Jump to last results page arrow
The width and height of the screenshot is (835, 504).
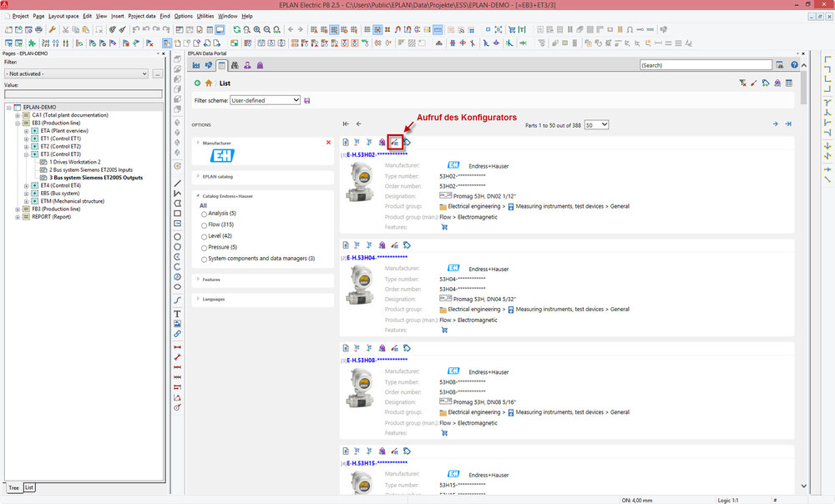click(x=788, y=124)
